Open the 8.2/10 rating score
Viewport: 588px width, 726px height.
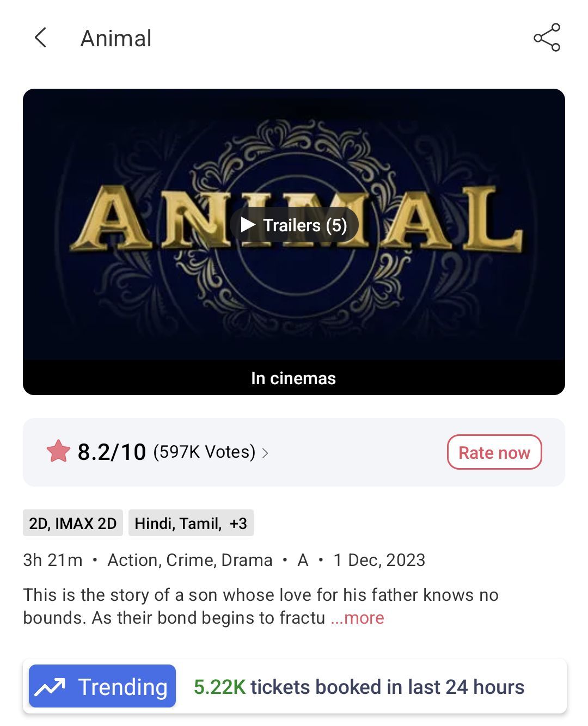click(x=112, y=452)
